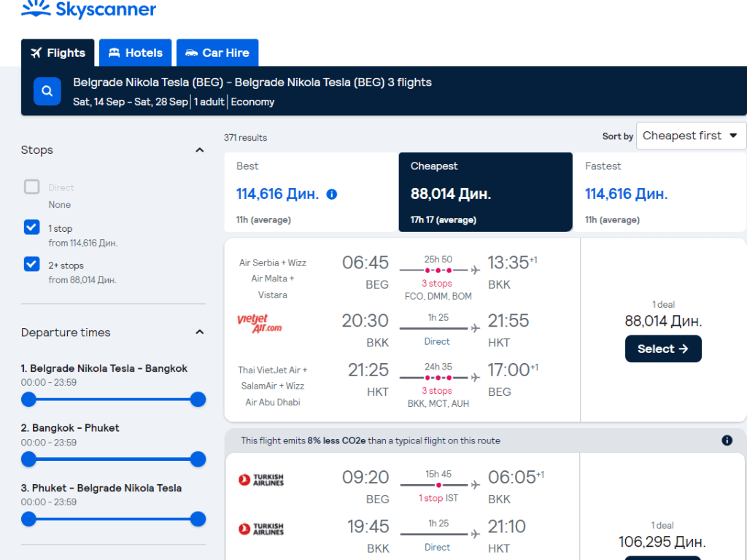
Task: Click left handle of Bangkok - Phuket slider
Action: pyautogui.click(x=28, y=459)
